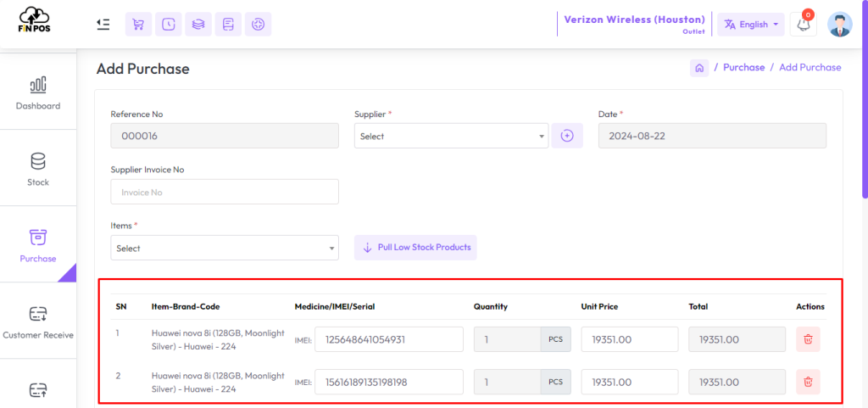Viewport: 868px width, 408px height.
Task: Go to home via breadcrumb icon
Action: [x=699, y=68]
